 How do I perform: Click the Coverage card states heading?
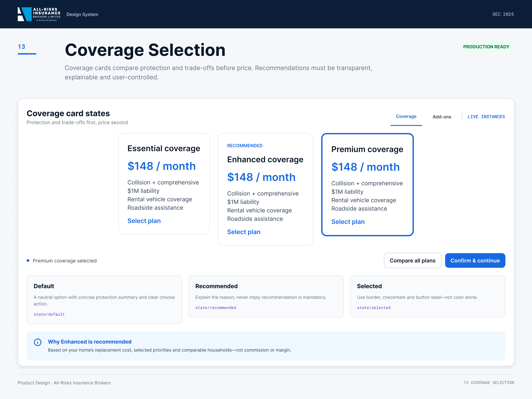coord(68,113)
